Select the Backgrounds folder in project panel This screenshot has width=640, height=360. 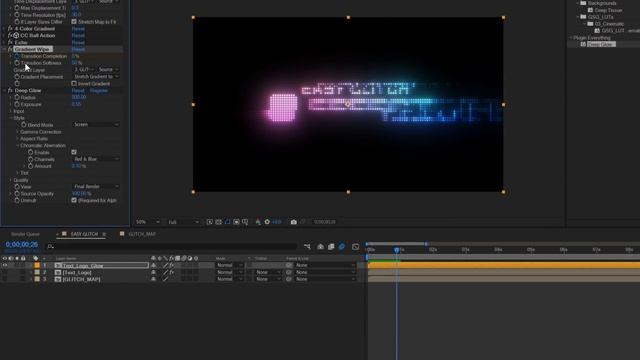point(602,3)
